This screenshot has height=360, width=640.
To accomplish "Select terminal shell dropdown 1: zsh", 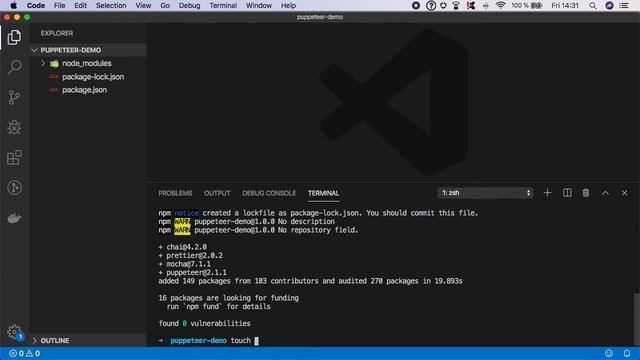I will (x=485, y=193).
